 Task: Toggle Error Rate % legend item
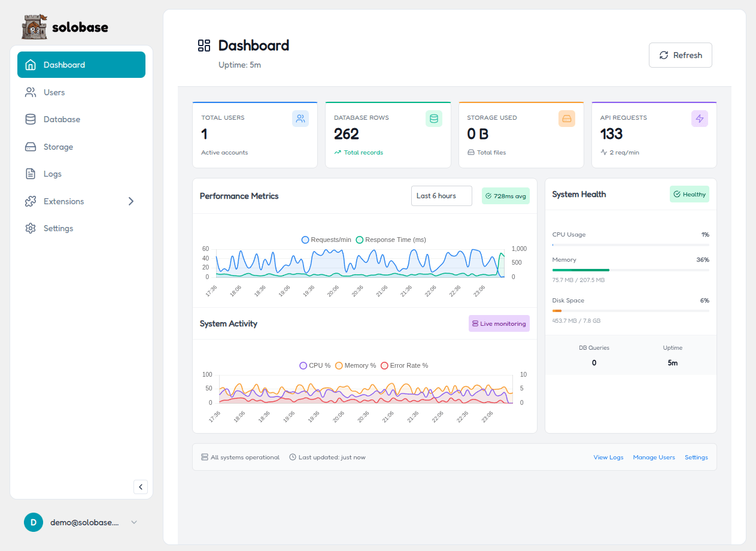404,365
